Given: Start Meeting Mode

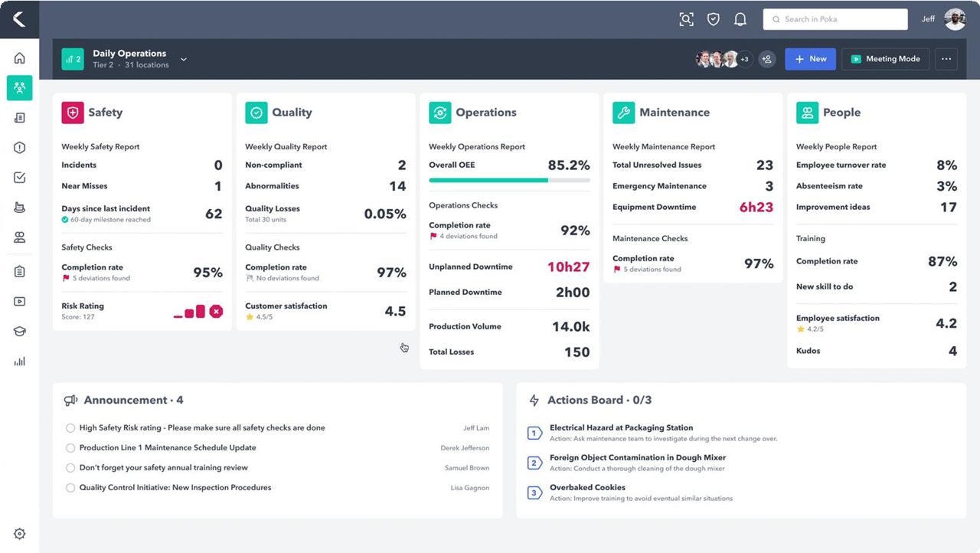Looking at the screenshot, I should click(886, 59).
